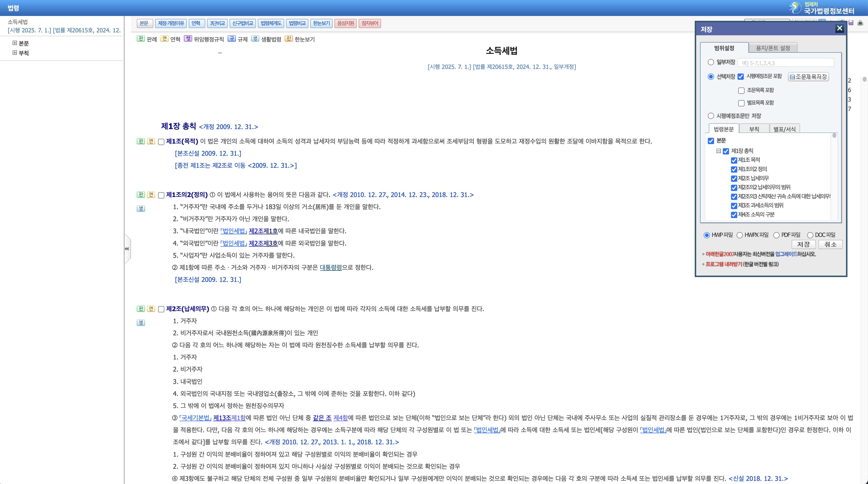Uncheck the 제2조 납세의무 checkbox in dialog
Screen dimensions: 868x484
(x=734, y=179)
